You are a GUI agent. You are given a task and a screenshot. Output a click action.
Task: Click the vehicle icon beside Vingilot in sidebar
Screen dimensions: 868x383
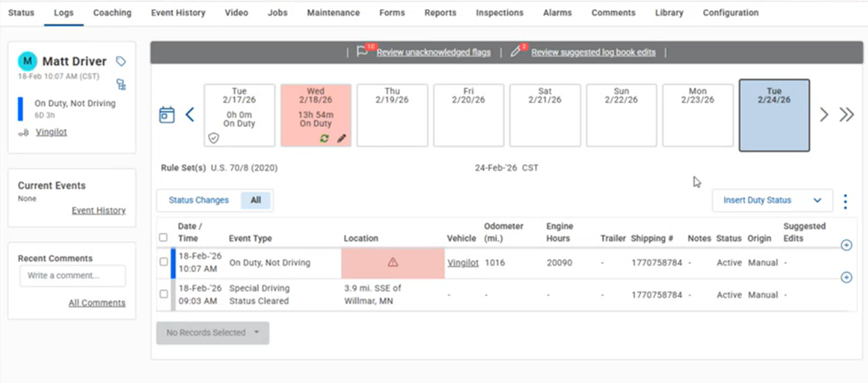[x=24, y=133]
